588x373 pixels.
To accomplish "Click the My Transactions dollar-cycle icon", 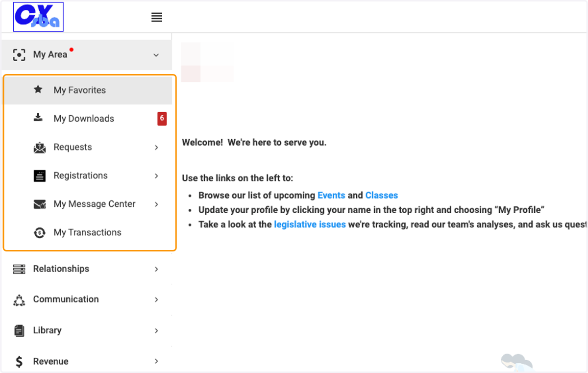I will 39,233.
